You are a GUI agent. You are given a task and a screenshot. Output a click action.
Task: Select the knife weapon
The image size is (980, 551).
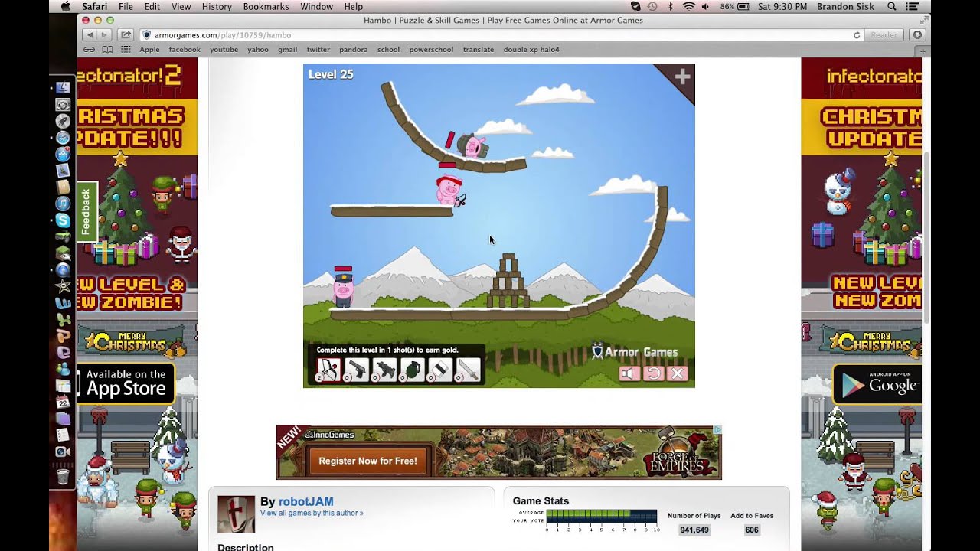click(x=467, y=370)
